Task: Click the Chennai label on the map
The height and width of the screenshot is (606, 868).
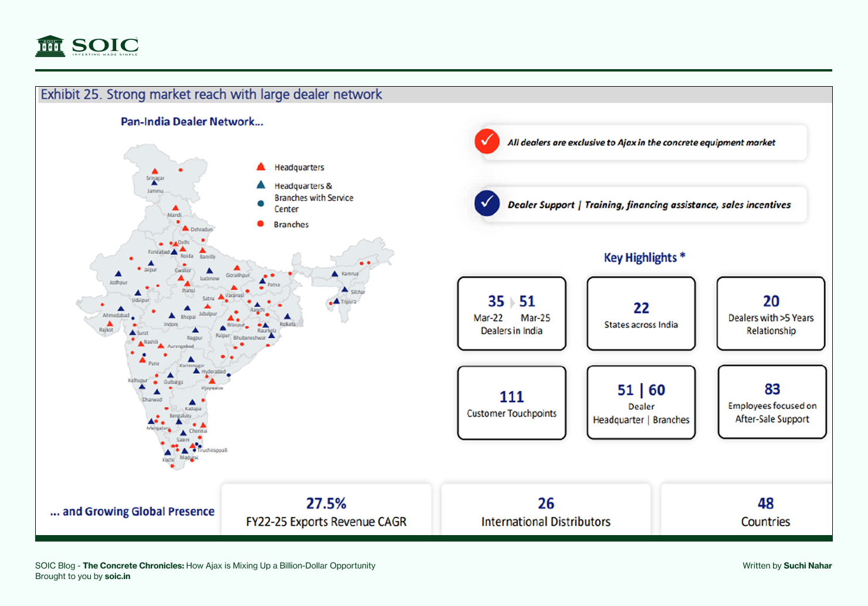Action: [198, 431]
